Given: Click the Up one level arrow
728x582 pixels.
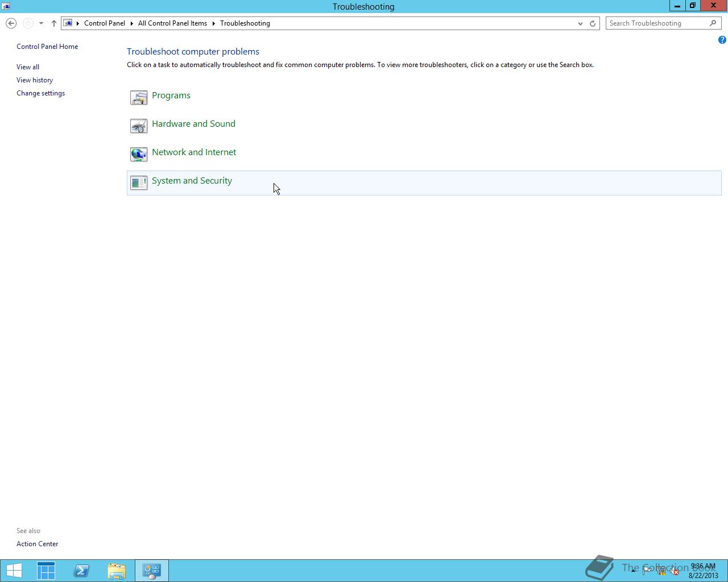Looking at the screenshot, I should click(53, 23).
